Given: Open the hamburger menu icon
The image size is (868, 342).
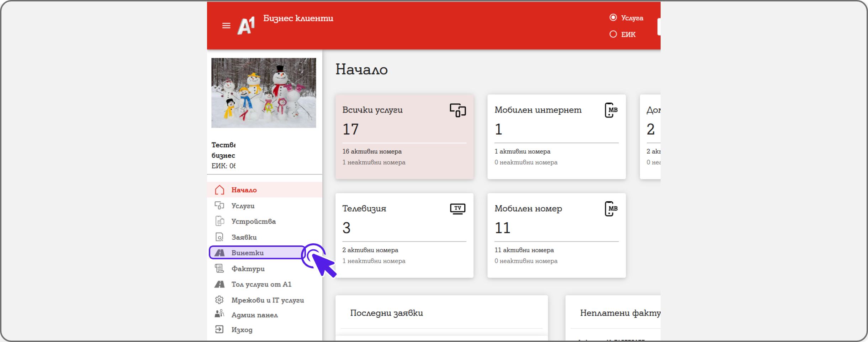Looking at the screenshot, I should tap(226, 26).
